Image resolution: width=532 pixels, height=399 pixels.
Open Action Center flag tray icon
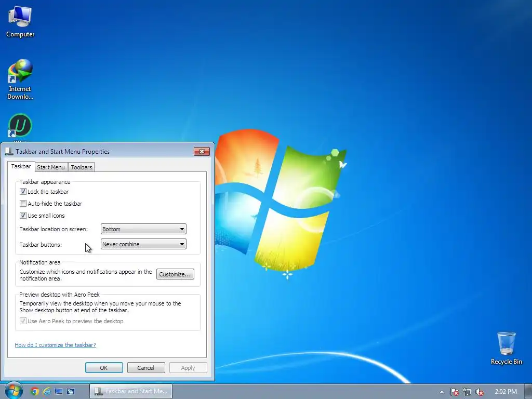pyautogui.click(x=454, y=392)
